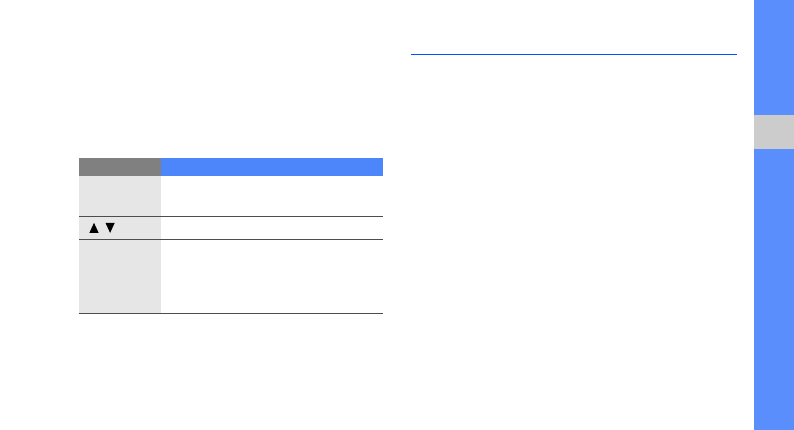Click the blank area above the blue rule
This screenshot has width=794, height=430.
tap(574, 26)
